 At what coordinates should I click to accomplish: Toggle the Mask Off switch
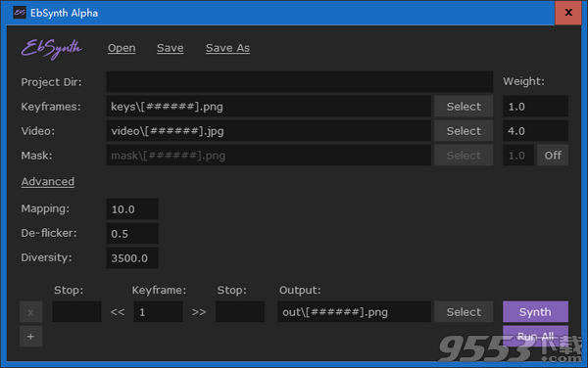pos(553,156)
